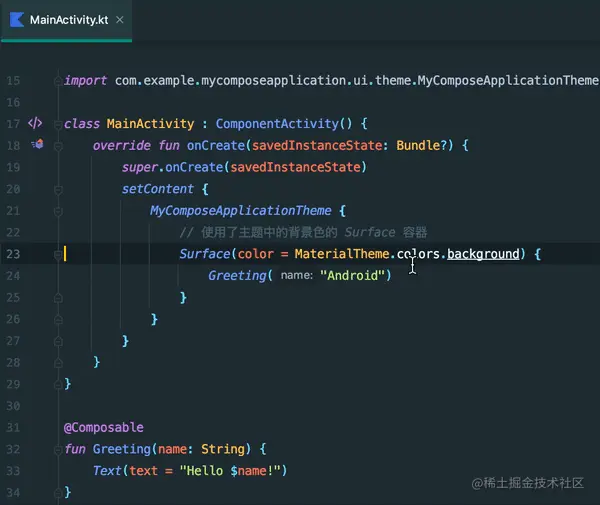This screenshot has width=600, height=505.
Task: Click the 'override' keyword on line 18
Action: [x=122, y=145]
